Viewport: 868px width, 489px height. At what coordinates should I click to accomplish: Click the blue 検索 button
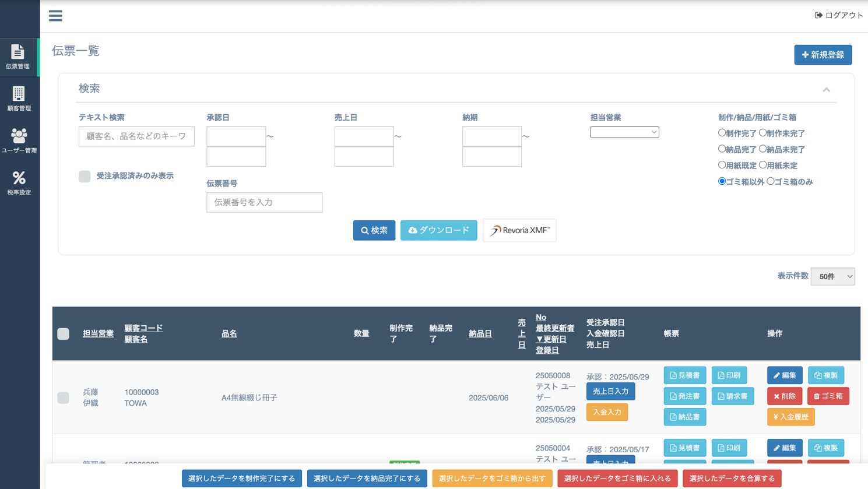374,230
